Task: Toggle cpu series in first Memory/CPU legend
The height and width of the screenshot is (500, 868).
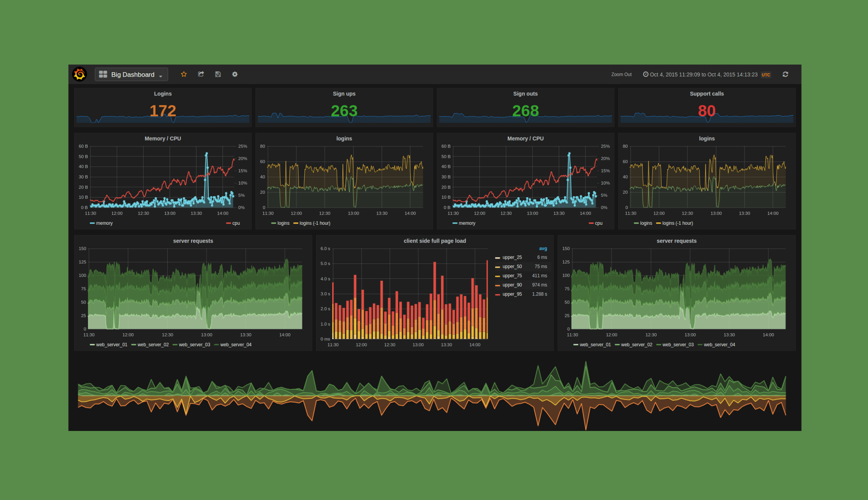Action: point(233,223)
